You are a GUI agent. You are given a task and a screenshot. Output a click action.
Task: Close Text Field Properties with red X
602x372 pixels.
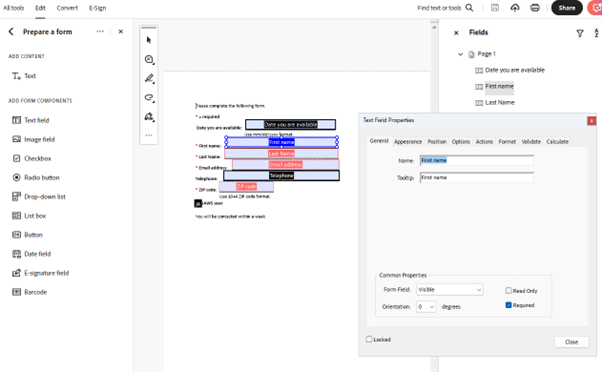591,121
